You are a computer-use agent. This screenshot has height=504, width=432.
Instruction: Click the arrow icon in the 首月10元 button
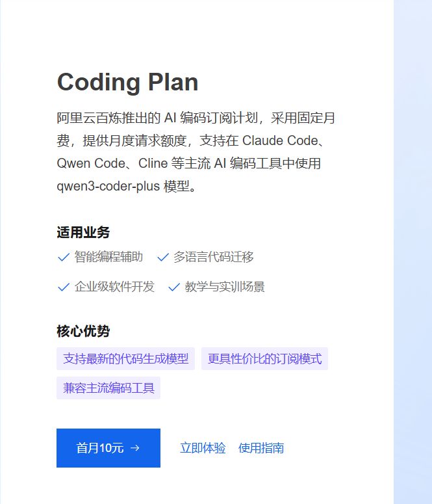135,448
